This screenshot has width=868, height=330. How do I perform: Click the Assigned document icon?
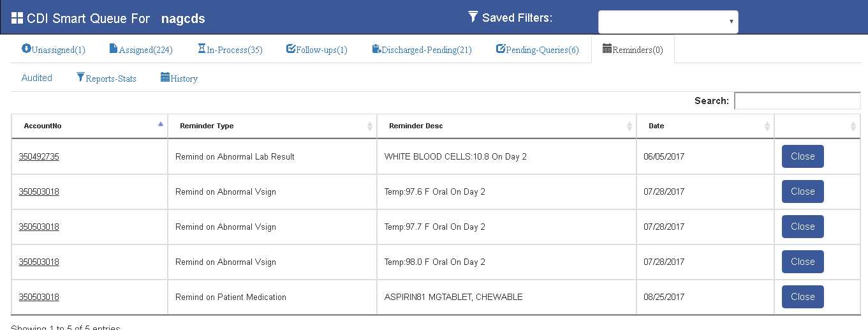[114, 49]
